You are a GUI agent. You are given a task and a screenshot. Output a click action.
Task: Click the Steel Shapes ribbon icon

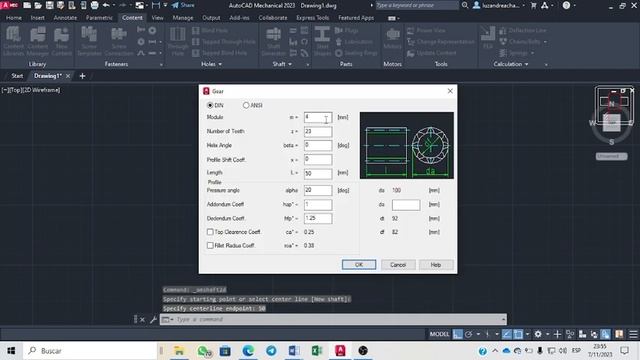pos(322,41)
